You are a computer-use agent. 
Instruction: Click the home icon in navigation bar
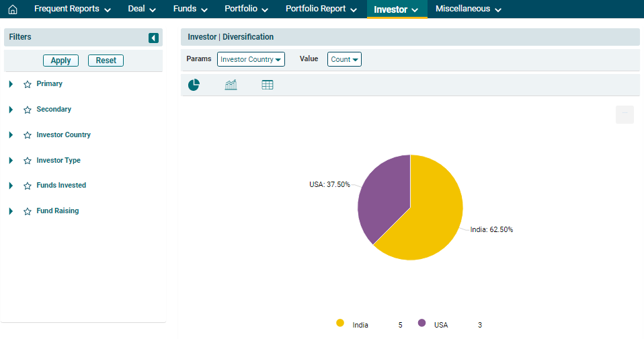[12, 9]
